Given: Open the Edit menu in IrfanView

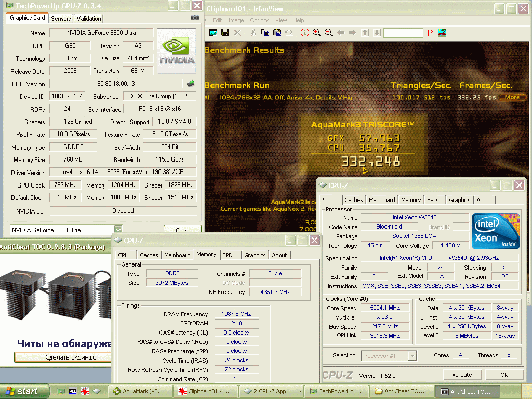Looking at the screenshot, I should tap(217, 20).
